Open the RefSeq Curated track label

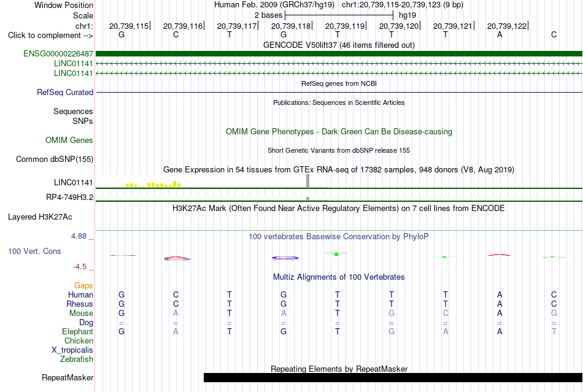65,92
